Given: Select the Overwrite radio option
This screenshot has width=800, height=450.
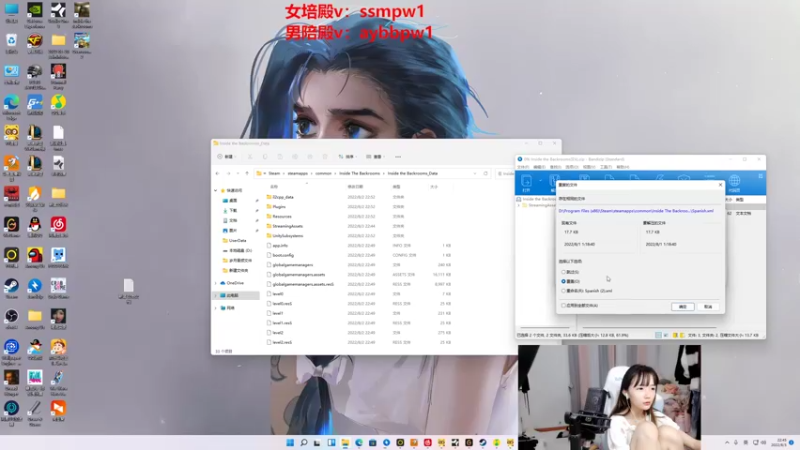Looking at the screenshot, I should [x=570, y=281].
